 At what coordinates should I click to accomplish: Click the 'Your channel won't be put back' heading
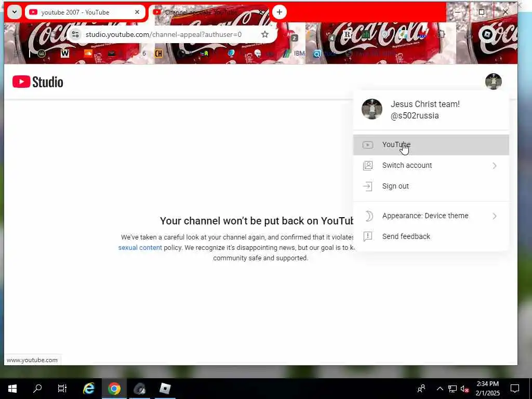coord(257,221)
